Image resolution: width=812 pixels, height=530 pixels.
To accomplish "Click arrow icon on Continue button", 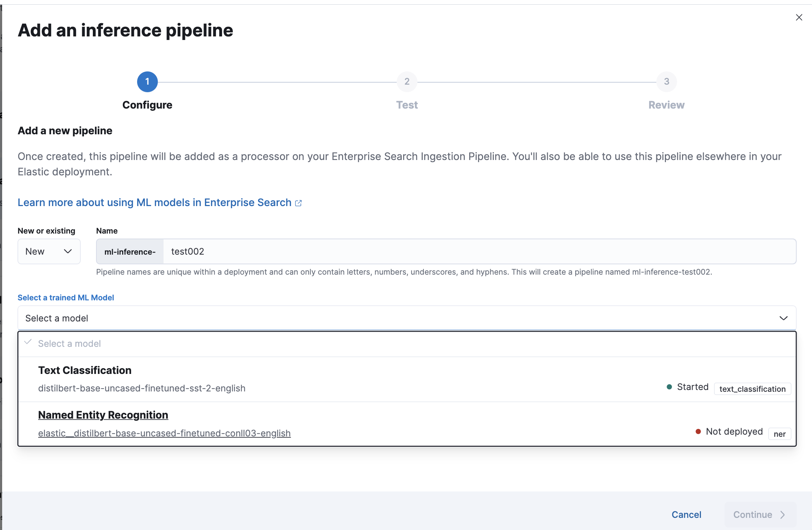I will coord(783,515).
